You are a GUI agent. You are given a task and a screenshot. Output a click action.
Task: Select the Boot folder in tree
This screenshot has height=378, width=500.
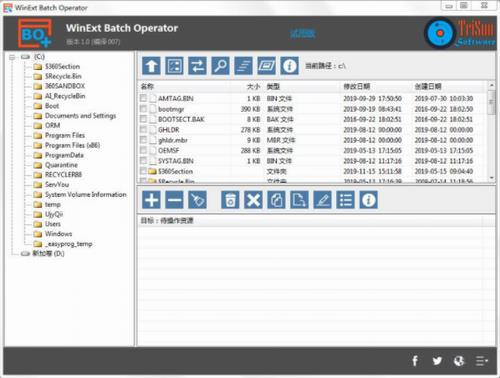point(52,106)
